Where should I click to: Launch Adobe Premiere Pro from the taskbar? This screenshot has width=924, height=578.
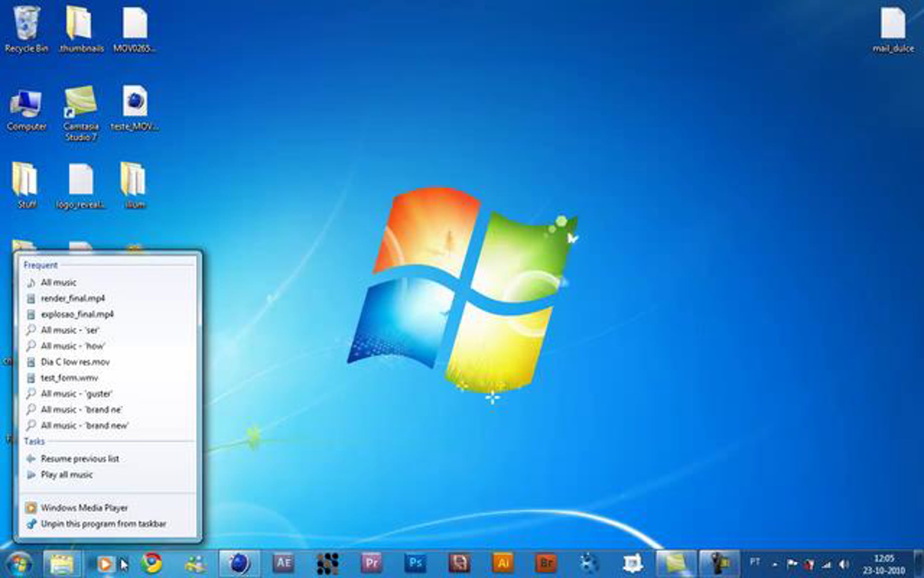click(371, 563)
